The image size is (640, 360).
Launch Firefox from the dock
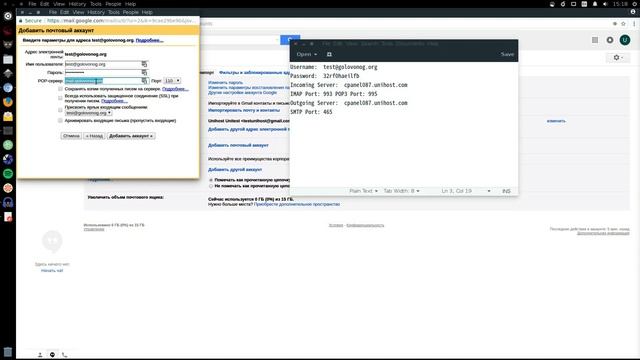pos(8,102)
